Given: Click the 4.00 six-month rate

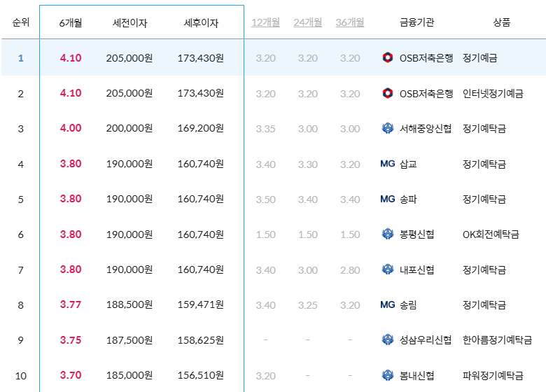Looking at the screenshot, I should (x=71, y=128).
